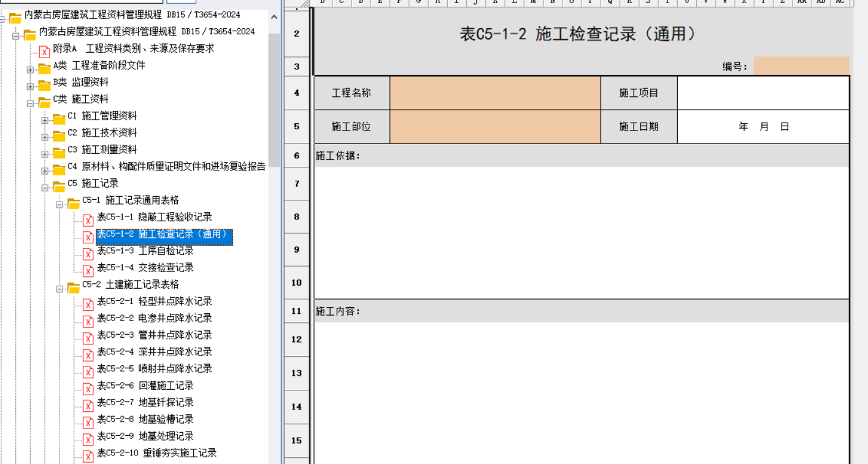The image size is (868, 464).
Task: Click file icon of 表C5-1-3 工序自检记录
Action: click(88, 254)
